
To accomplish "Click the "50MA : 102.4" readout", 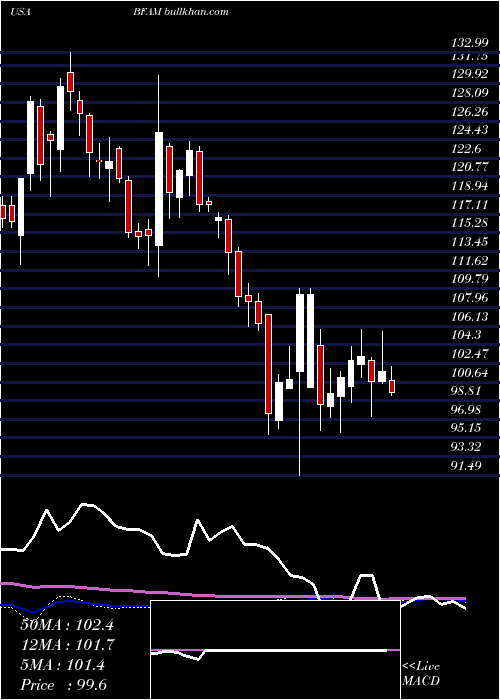I will (67, 625).
